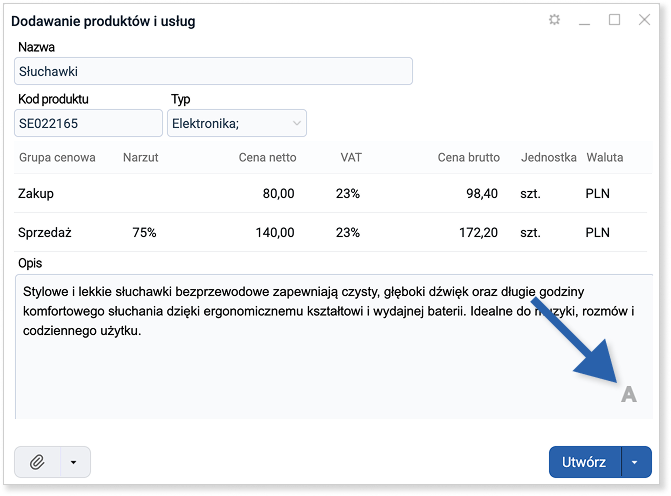The width and height of the screenshot is (671, 496).
Task: Select the Kod produktu field SE022165
Action: 88,123
